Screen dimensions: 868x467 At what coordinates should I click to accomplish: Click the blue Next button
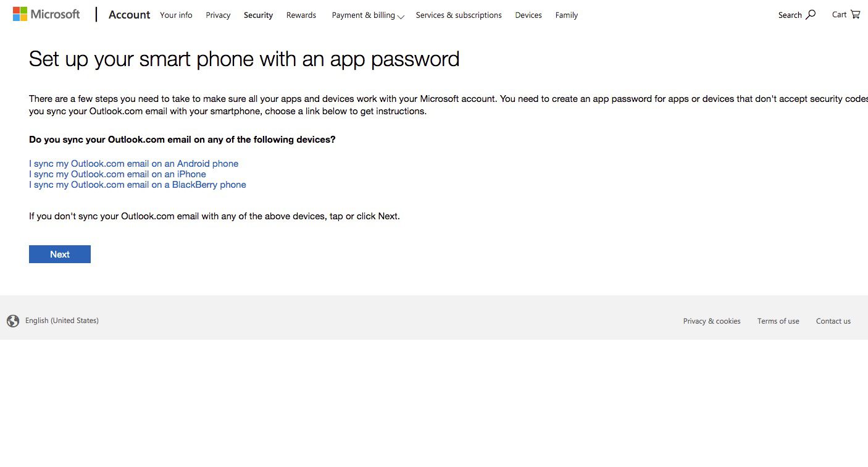tap(60, 255)
